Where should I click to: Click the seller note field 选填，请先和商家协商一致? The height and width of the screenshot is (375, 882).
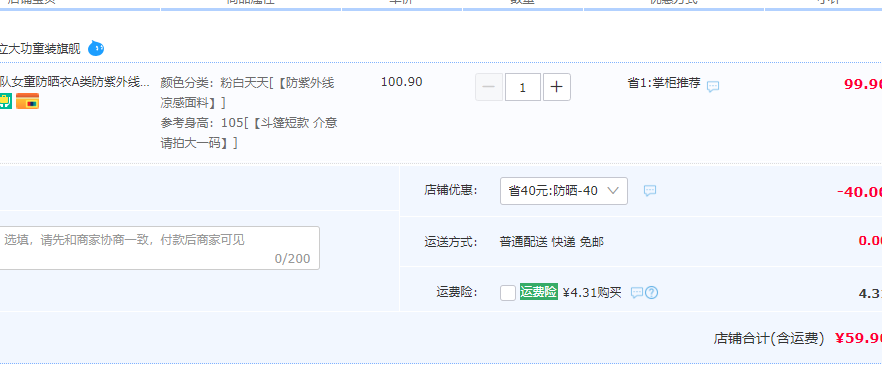(x=159, y=248)
